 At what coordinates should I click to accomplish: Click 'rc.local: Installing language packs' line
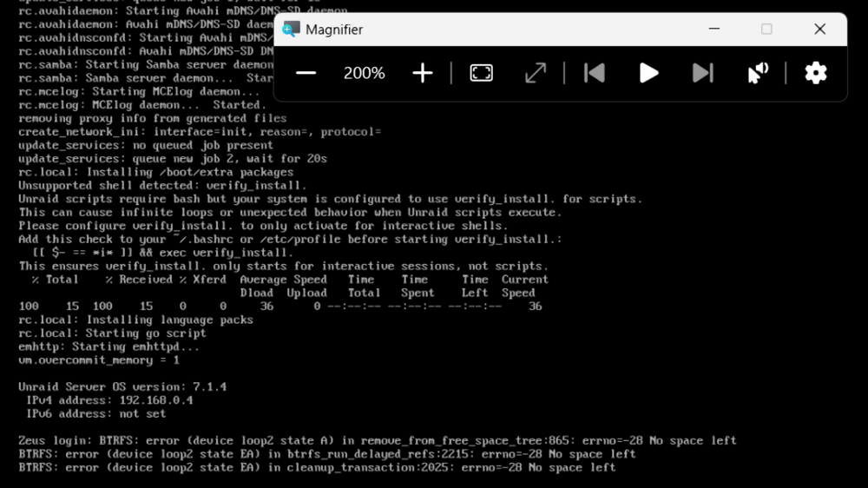pos(135,320)
